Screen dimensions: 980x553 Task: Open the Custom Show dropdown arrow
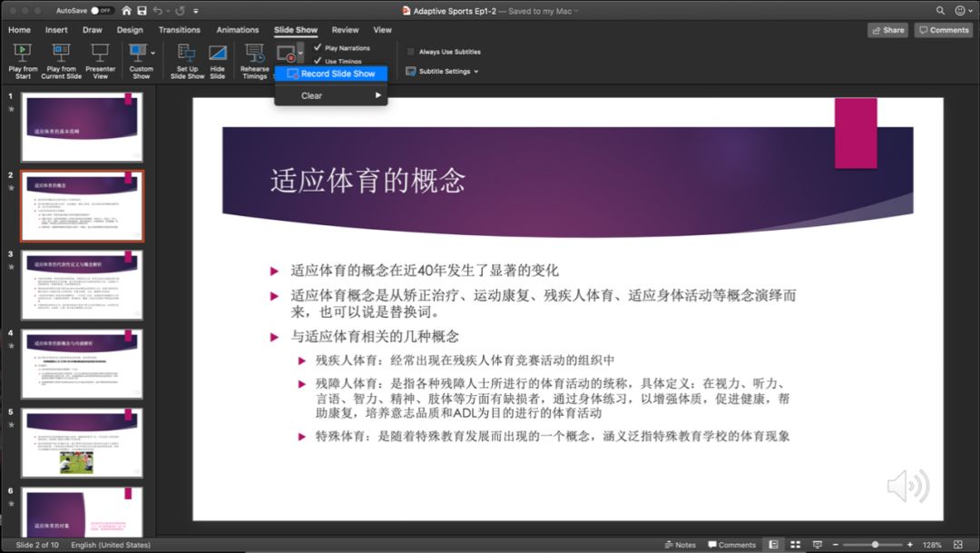point(153,53)
